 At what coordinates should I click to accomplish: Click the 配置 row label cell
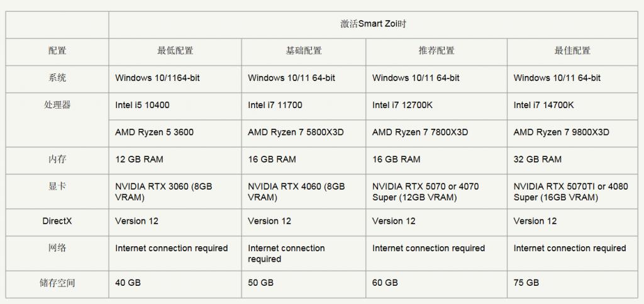[57, 52]
